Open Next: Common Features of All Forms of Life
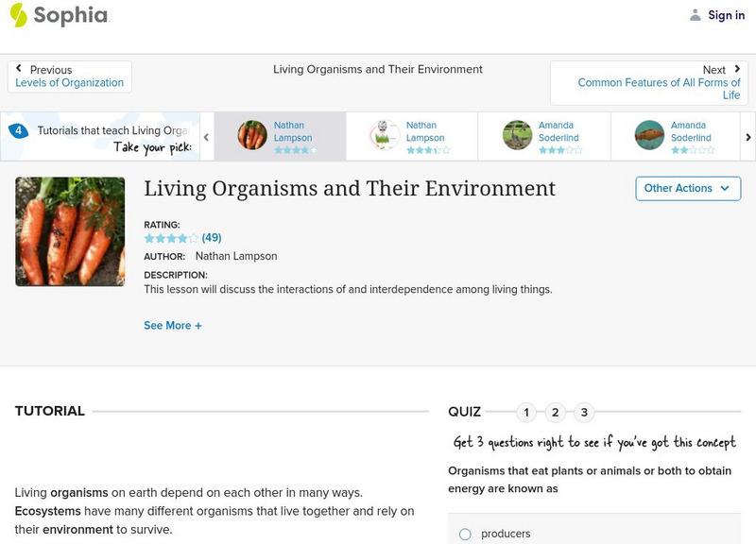The height and width of the screenshot is (544, 756). pos(659,83)
